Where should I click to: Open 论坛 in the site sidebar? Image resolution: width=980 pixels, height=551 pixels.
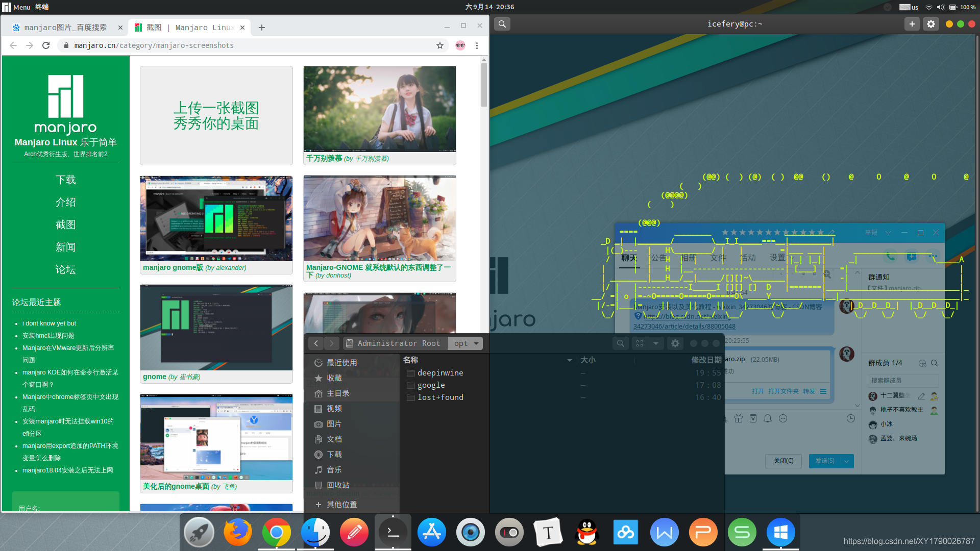tap(66, 269)
